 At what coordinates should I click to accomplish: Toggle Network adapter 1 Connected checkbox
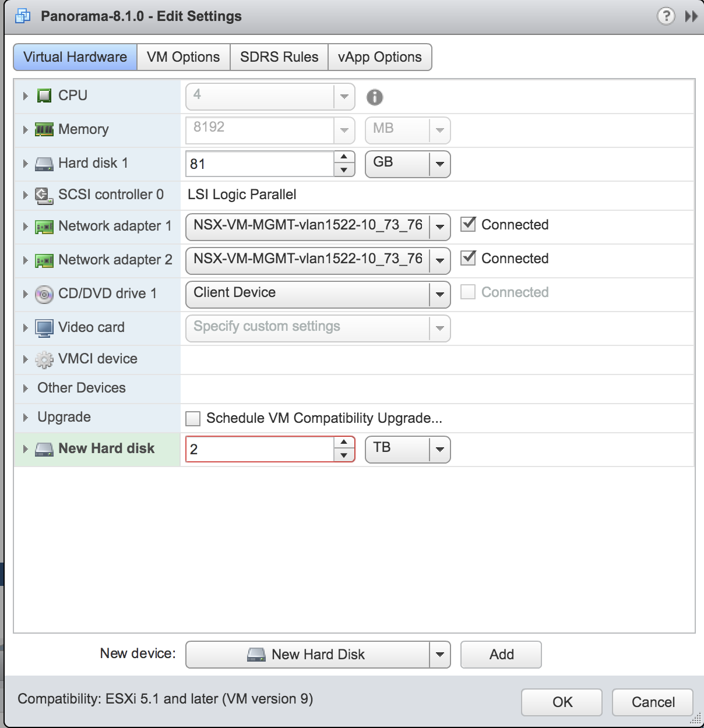[468, 224]
